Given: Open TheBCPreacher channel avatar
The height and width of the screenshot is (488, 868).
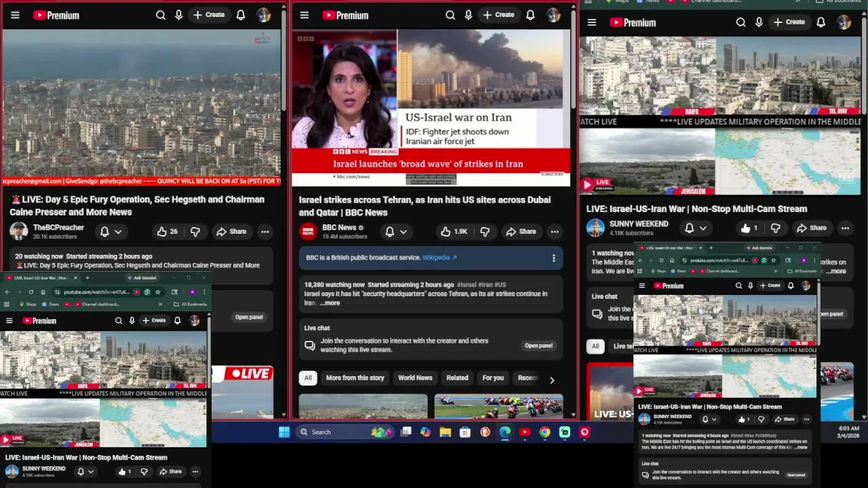Looking at the screenshot, I should pyautogui.click(x=19, y=231).
